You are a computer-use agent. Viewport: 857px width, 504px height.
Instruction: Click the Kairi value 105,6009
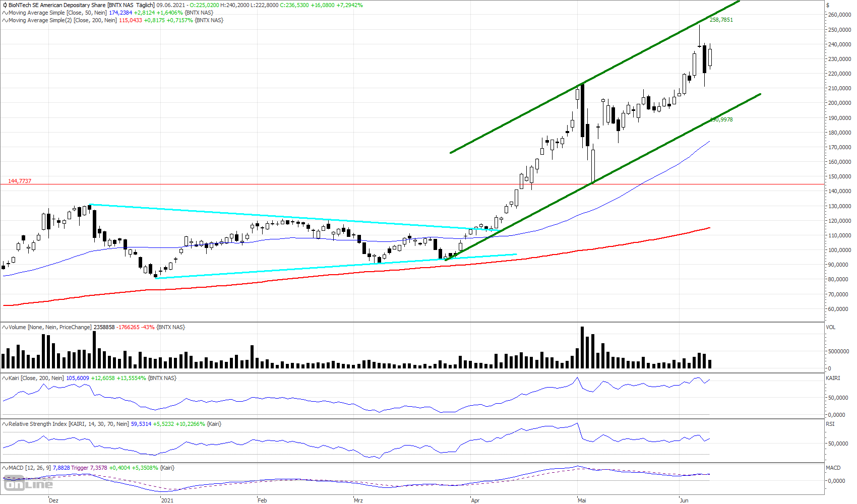coord(78,378)
